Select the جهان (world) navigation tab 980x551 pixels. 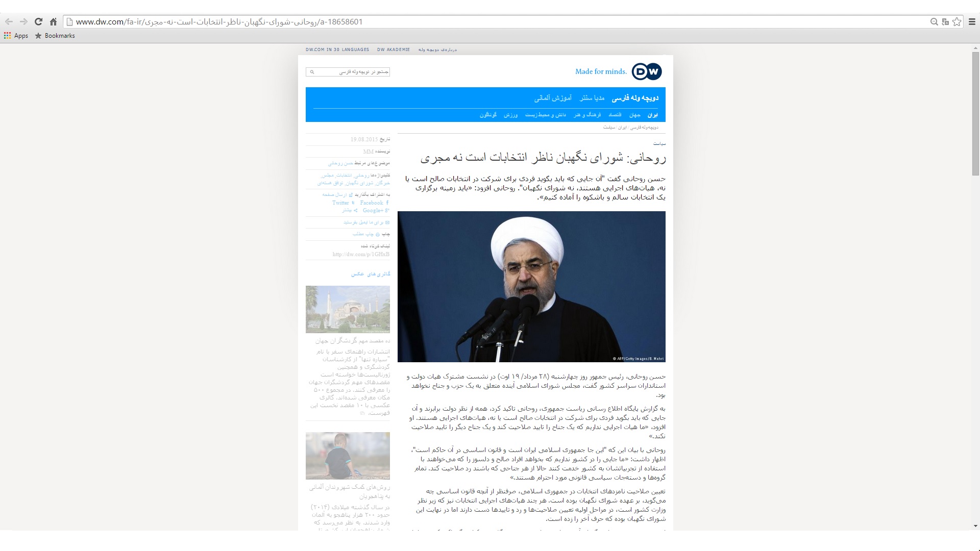click(634, 115)
